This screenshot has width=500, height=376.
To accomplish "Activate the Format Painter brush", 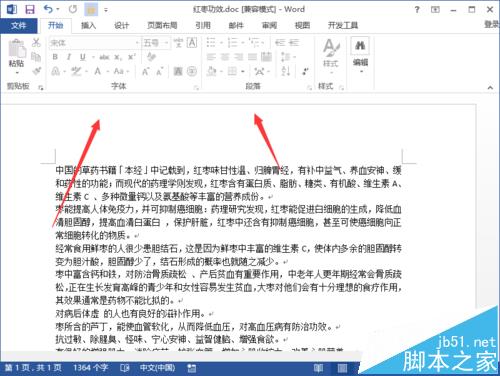I will pos(36,71).
